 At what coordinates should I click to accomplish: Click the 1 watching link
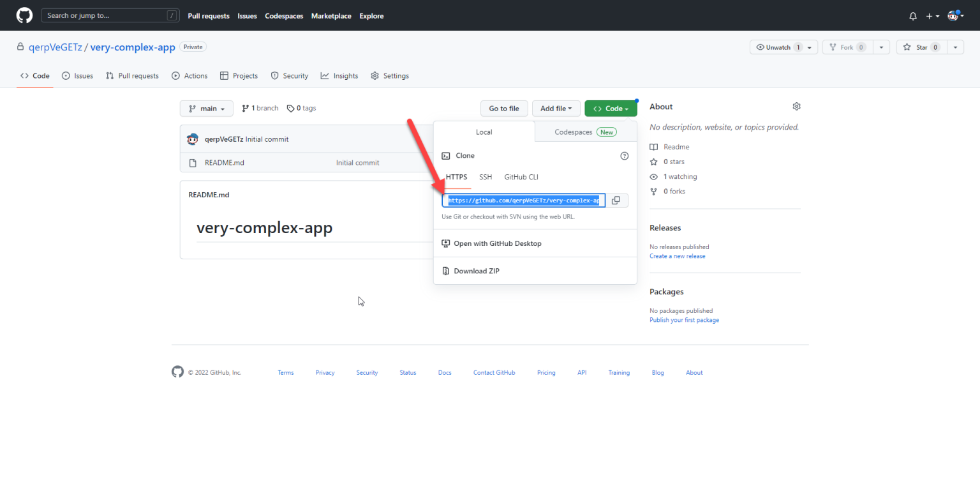coord(674,177)
